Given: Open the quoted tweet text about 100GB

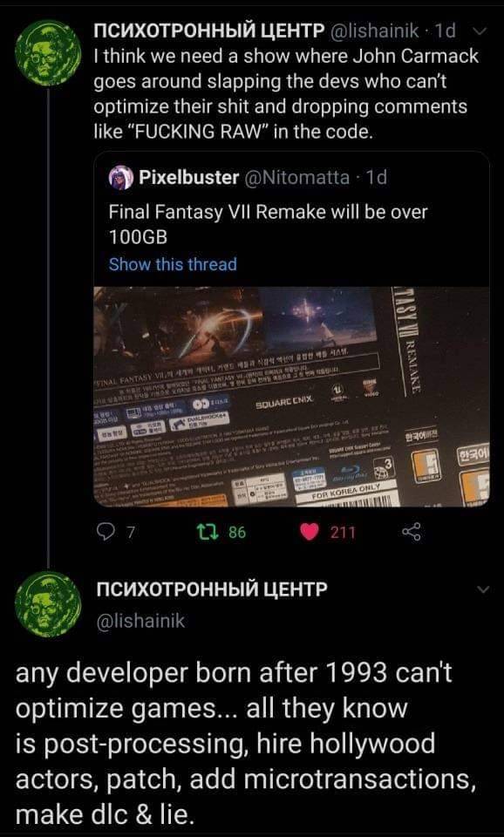Looking at the screenshot, I should coord(268,224).
